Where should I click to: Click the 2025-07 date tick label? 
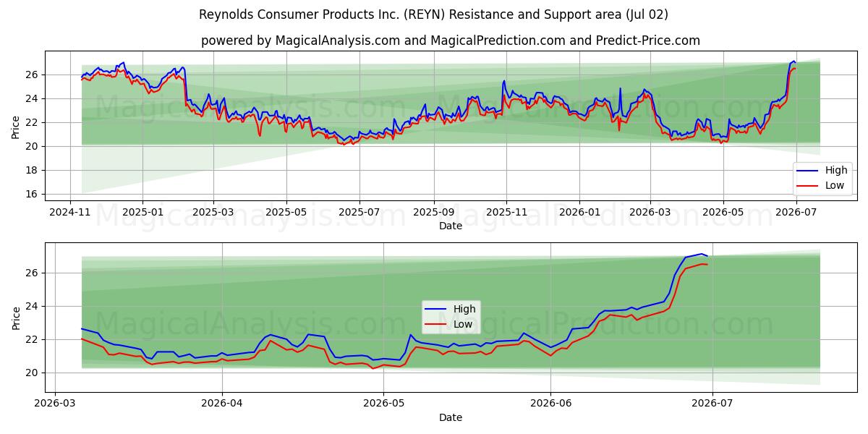pyautogui.click(x=359, y=213)
